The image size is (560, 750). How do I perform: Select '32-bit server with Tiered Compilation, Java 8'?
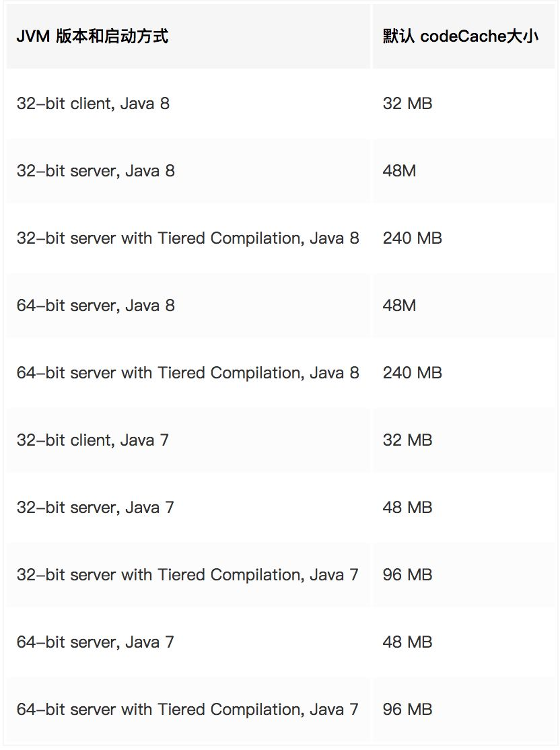(188, 239)
